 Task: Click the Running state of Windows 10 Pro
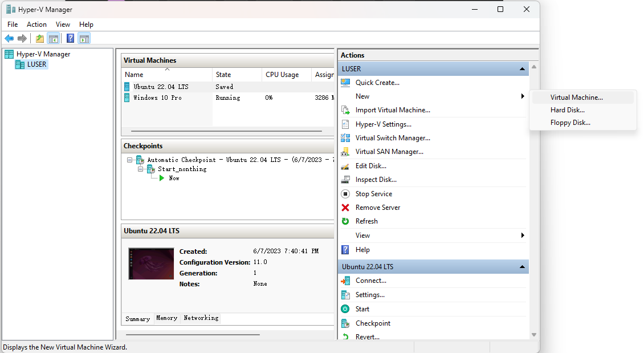tap(228, 98)
